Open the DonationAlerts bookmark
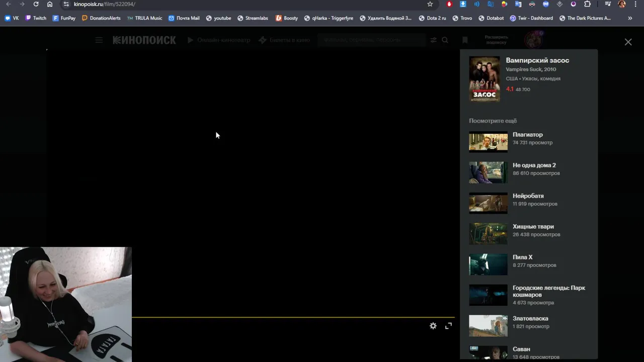This screenshot has width=644, height=362. point(101,18)
